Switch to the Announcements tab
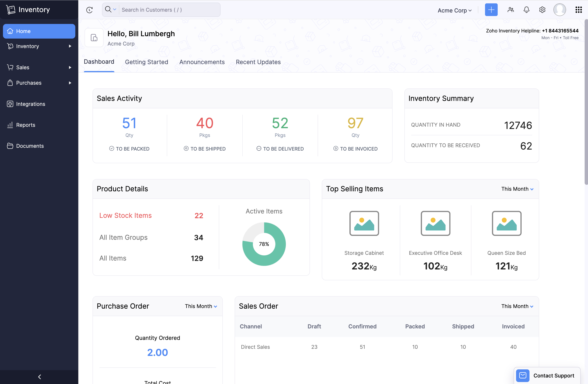The width and height of the screenshot is (588, 384). pyautogui.click(x=202, y=62)
